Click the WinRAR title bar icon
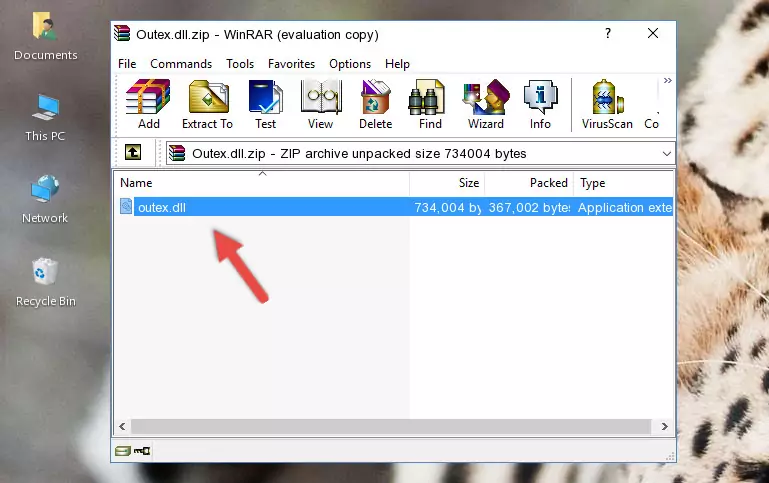 pyautogui.click(x=122, y=33)
